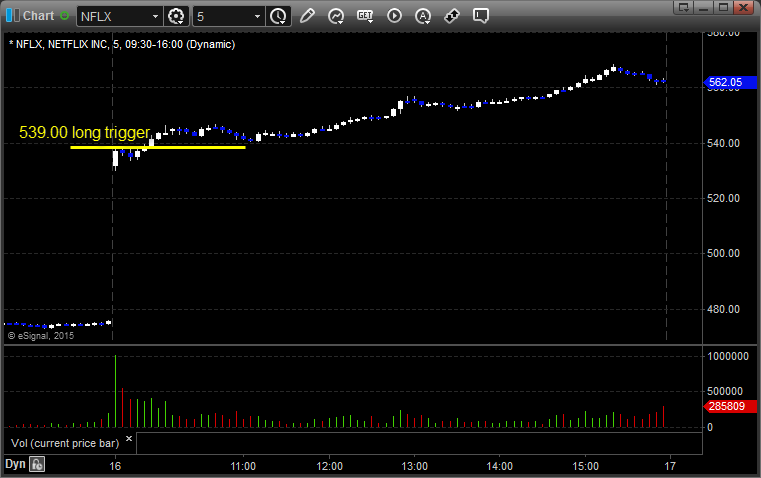The image size is (761, 478).
Task: Click the symbol settings gear icon
Action: click(x=177, y=16)
